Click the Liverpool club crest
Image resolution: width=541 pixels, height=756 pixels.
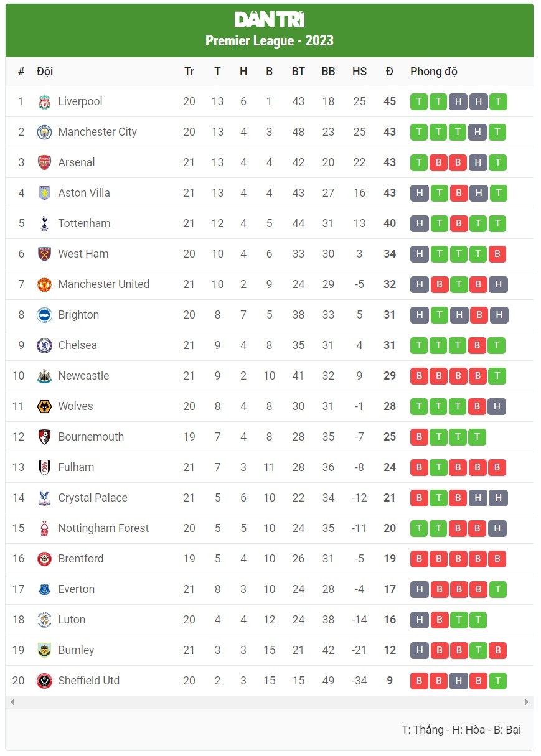pyautogui.click(x=44, y=101)
